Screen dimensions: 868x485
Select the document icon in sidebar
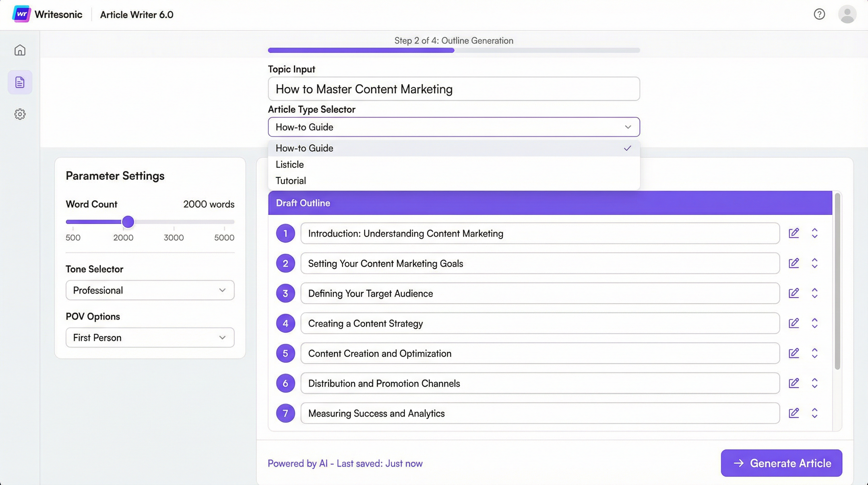[20, 81]
